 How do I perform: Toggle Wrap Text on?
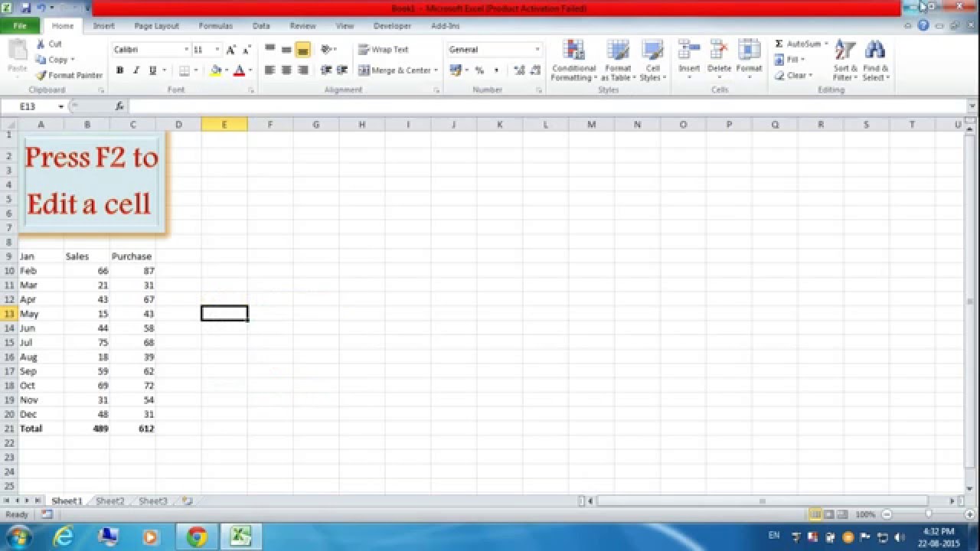[384, 50]
